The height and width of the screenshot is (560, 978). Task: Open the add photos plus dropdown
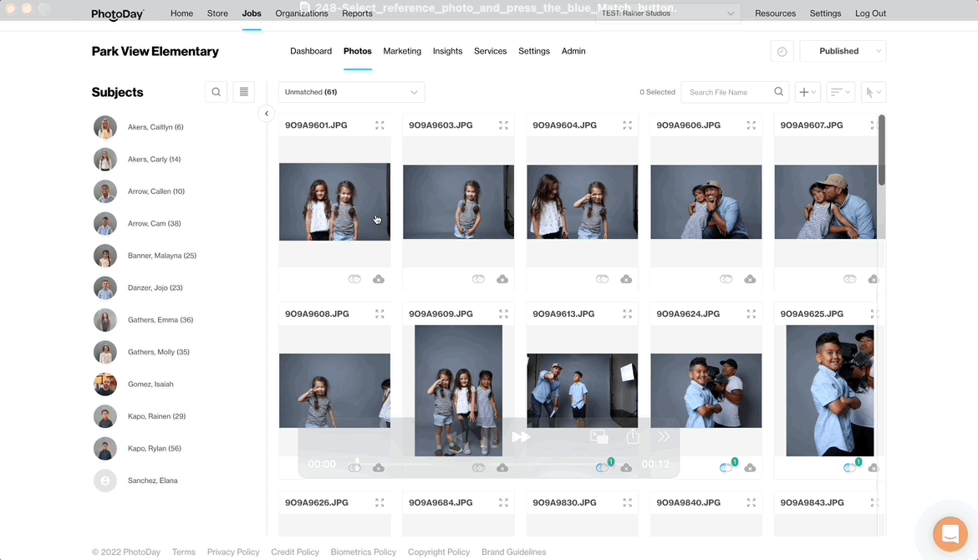pyautogui.click(x=807, y=92)
